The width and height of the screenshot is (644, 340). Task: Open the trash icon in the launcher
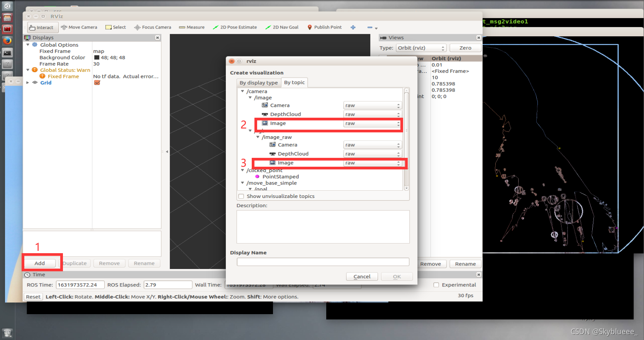click(x=7, y=333)
